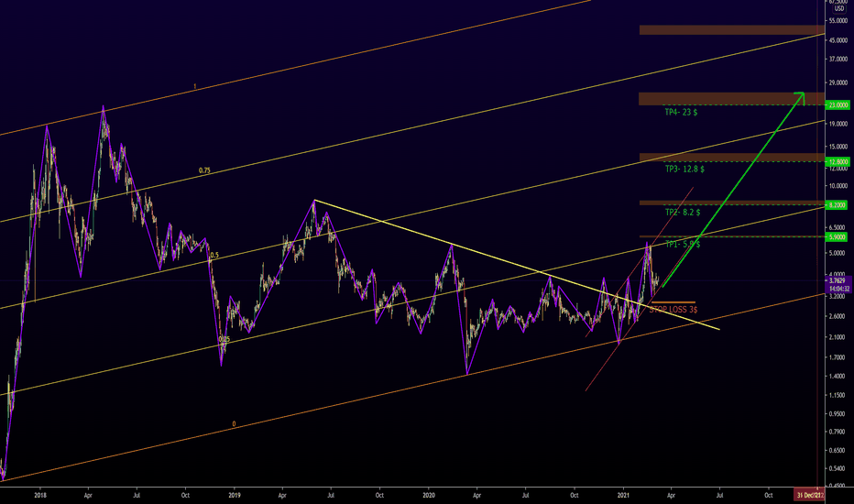This screenshot has height=504, width=854.
Task: Select the green 8.2000 price tag
Action: 838,205
